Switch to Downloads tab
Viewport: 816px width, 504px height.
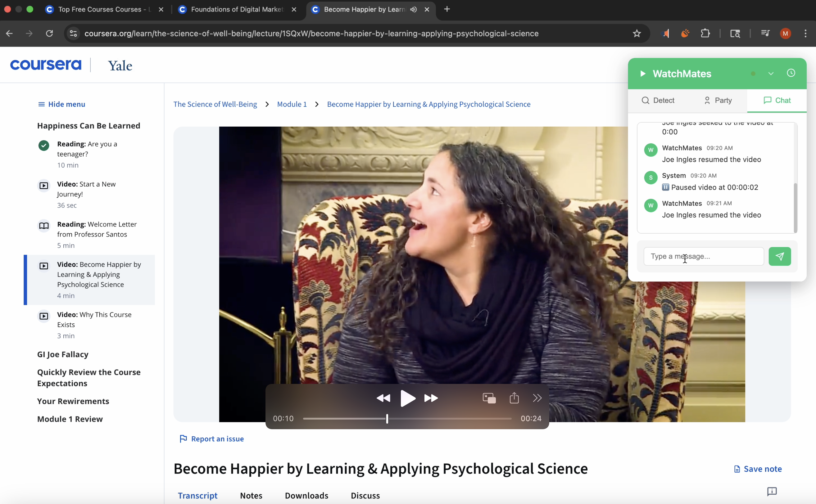point(306,495)
